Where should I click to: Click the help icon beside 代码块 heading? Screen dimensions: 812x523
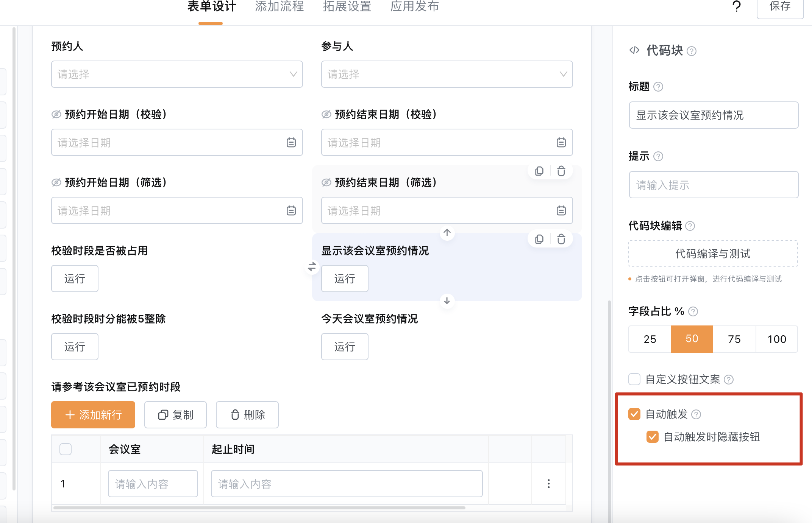point(692,51)
